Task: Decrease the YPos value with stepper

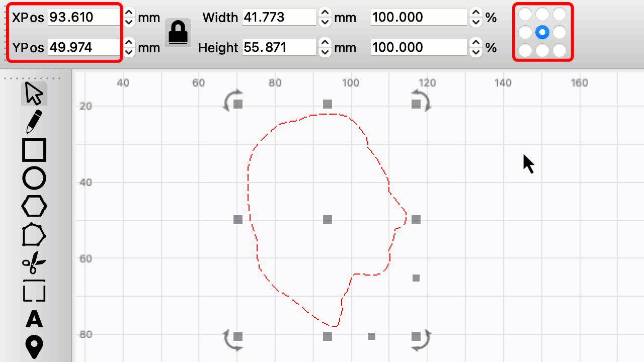Action: pos(129,52)
